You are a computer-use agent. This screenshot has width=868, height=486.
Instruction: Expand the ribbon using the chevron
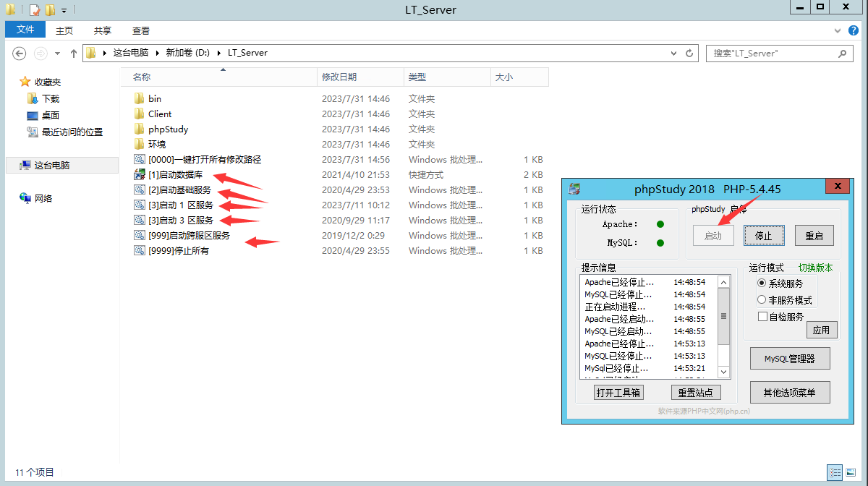[x=837, y=30]
